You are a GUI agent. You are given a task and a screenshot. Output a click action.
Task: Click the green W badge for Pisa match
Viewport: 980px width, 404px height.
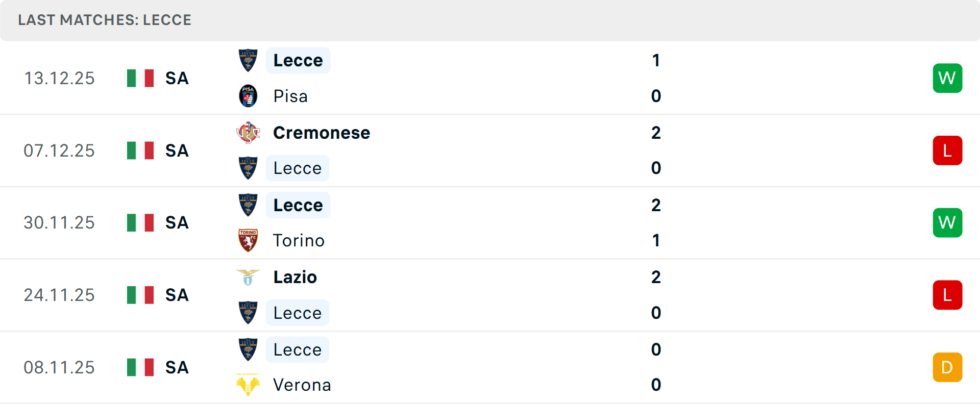pyautogui.click(x=947, y=78)
